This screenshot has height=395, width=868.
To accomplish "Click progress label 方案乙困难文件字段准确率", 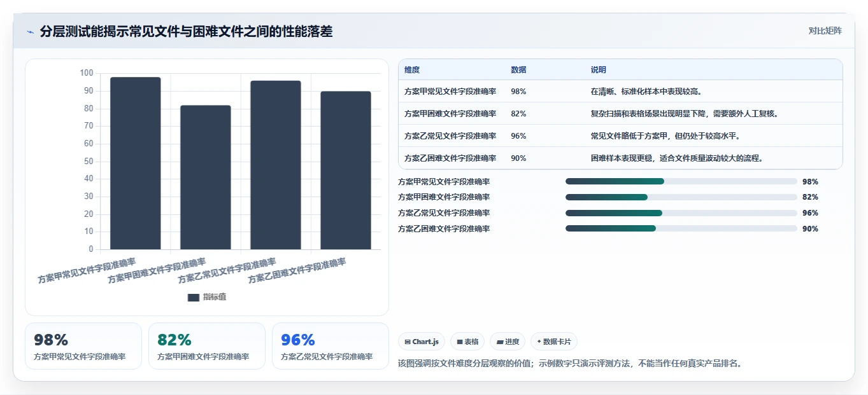I will 444,228.
